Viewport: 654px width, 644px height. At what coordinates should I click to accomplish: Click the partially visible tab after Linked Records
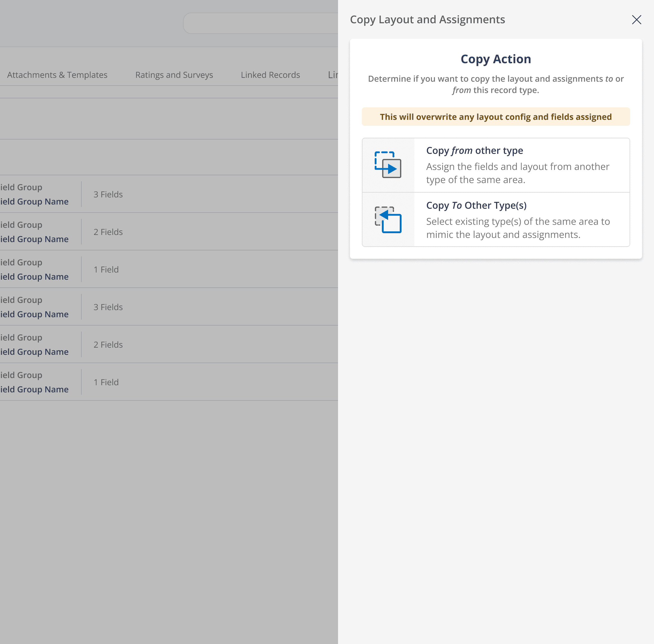tap(333, 75)
